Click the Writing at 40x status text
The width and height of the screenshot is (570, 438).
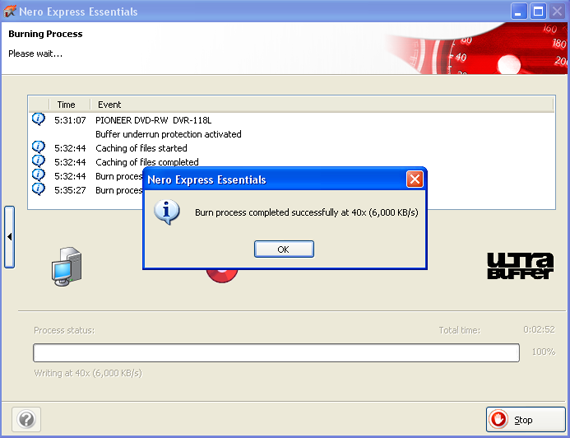pyautogui.click(x=88, y=373)
